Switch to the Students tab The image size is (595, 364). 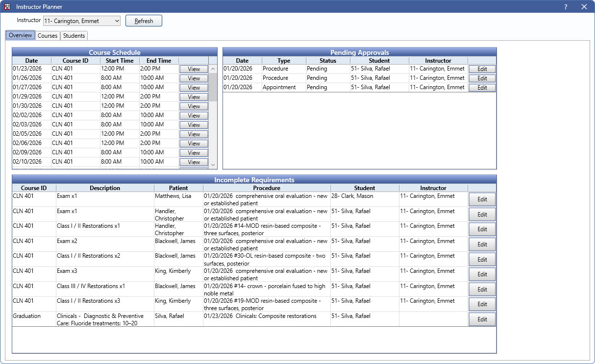tap(74, 36)
